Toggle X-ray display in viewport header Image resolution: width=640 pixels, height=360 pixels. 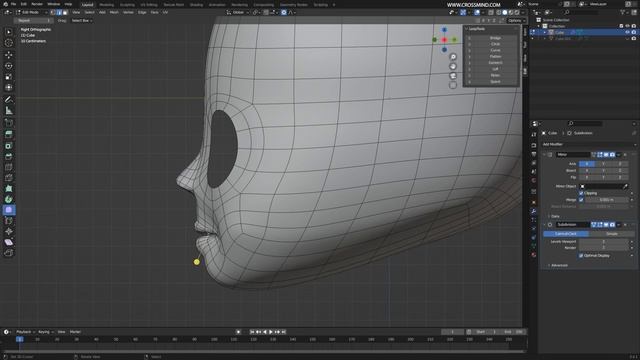(491, 13)
